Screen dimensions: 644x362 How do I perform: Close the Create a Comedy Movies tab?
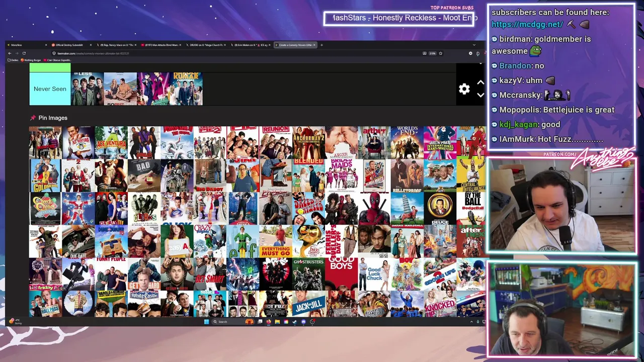(x=314, y=45)
